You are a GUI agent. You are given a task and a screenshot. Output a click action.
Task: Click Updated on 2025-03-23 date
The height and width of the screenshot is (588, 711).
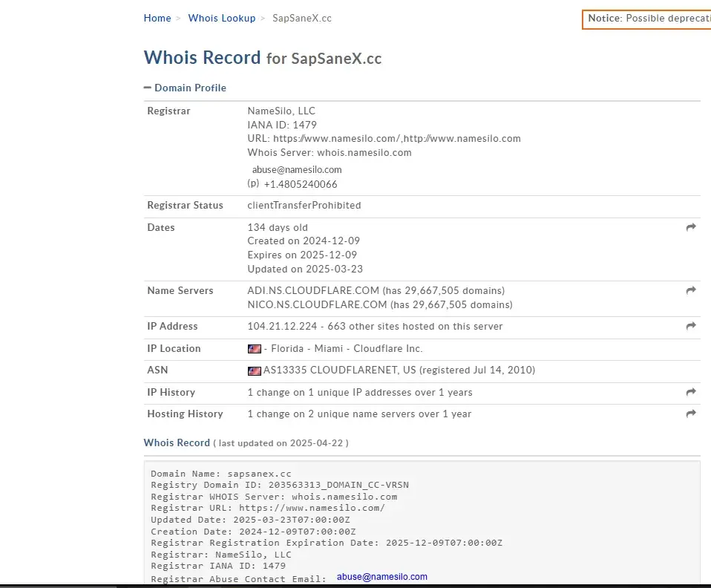[305, 269]
